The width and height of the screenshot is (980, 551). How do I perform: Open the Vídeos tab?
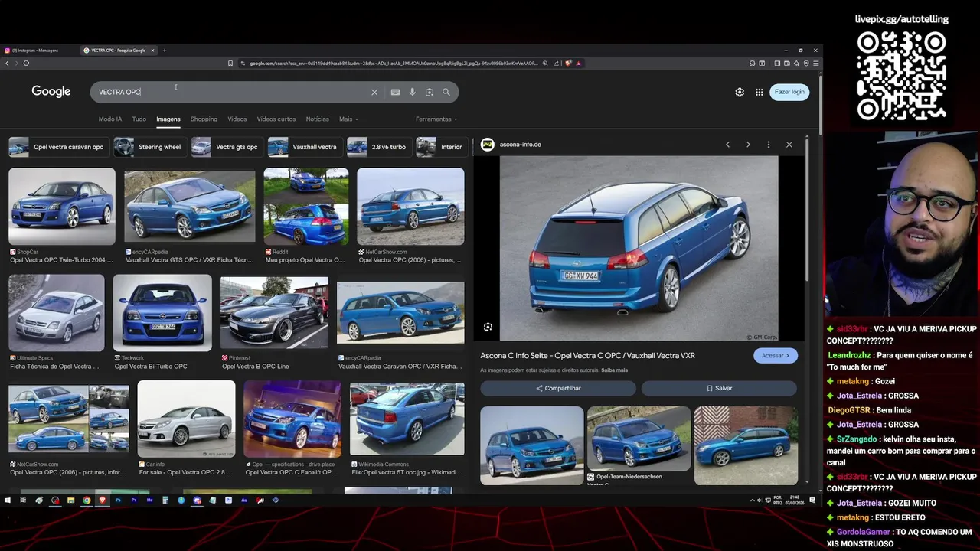tap(237, 119)
